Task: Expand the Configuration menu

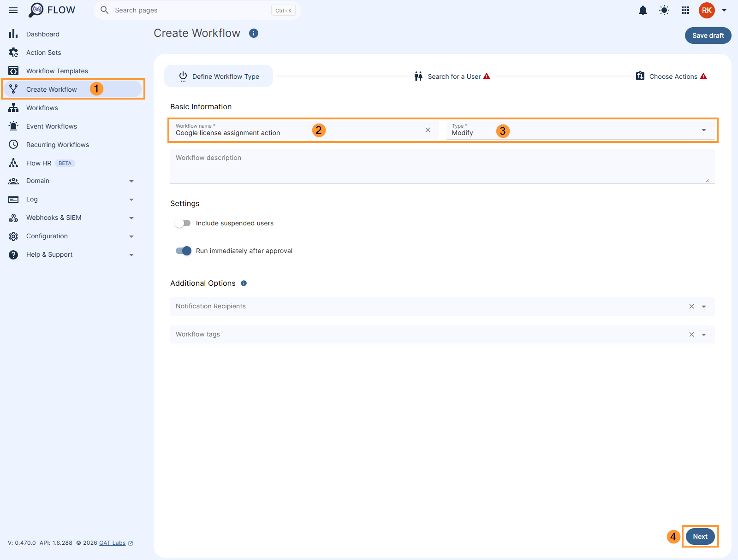Action: (131, 236)
